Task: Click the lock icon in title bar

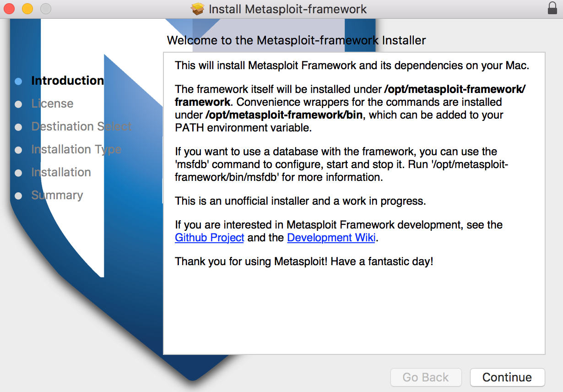Action: pos(552,8)
